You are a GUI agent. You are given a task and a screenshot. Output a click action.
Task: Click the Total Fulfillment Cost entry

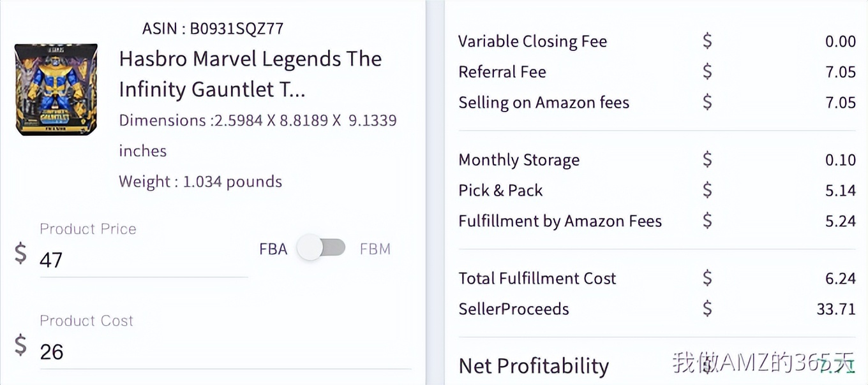tap(537, 279)
